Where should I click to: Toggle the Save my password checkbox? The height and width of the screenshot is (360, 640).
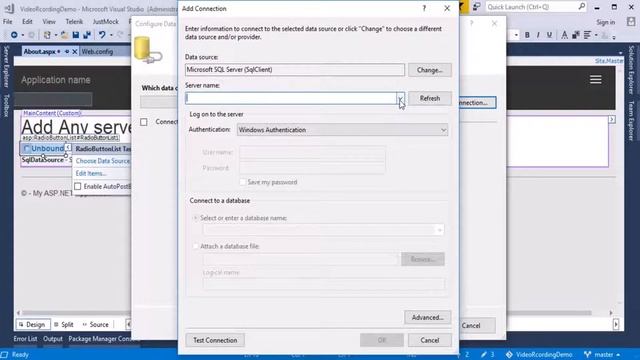pos(242,182)
